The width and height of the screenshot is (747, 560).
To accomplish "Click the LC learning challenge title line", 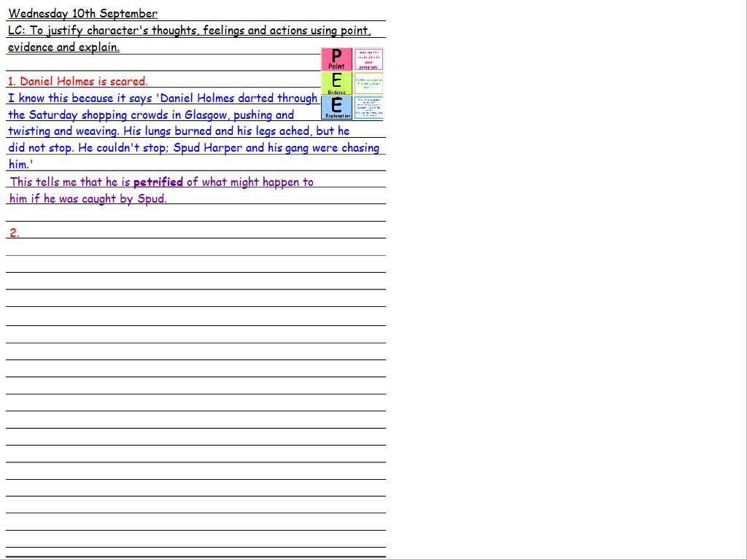I will (189, 31).
